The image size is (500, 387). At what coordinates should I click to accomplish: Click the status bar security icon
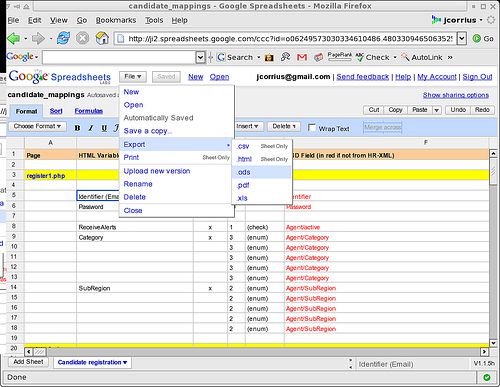click(x=487, y=377)
